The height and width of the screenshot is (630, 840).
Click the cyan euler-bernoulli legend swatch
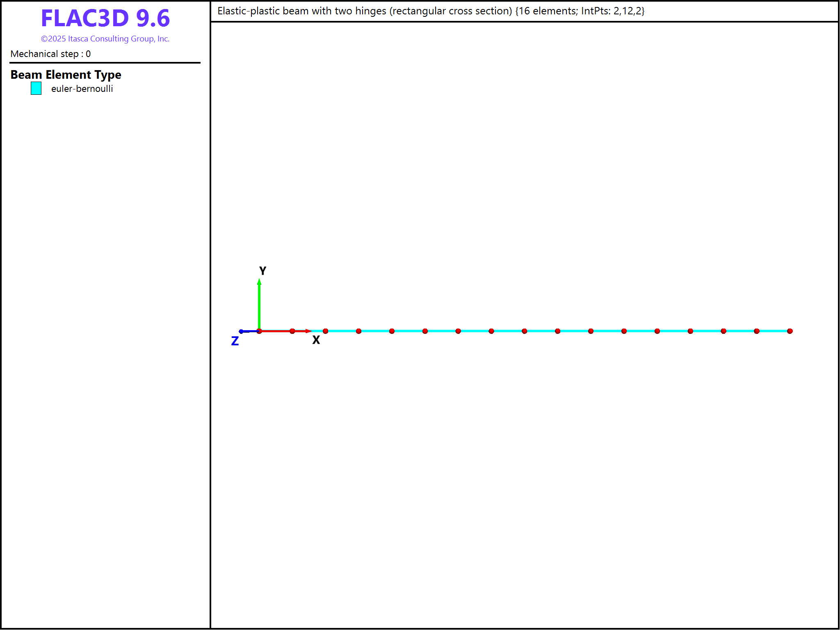36,88
